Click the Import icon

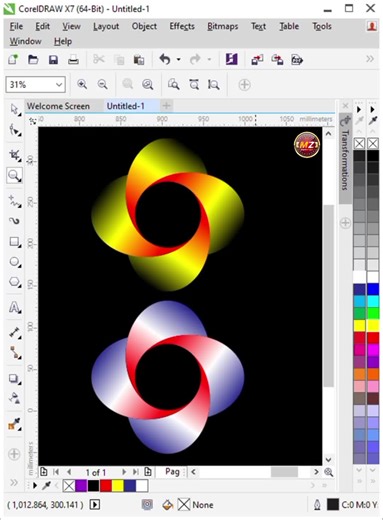click(257, 60)
